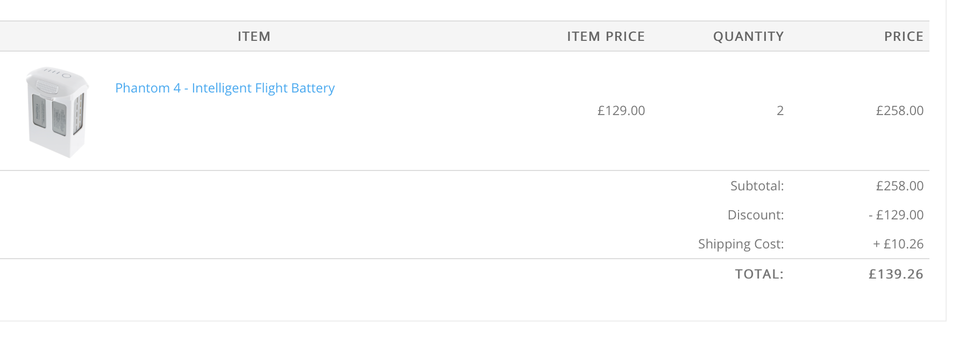Screen dimensions: 980x342
Task: Click the shipping amount + £10.26
Action: pos(898,244)
